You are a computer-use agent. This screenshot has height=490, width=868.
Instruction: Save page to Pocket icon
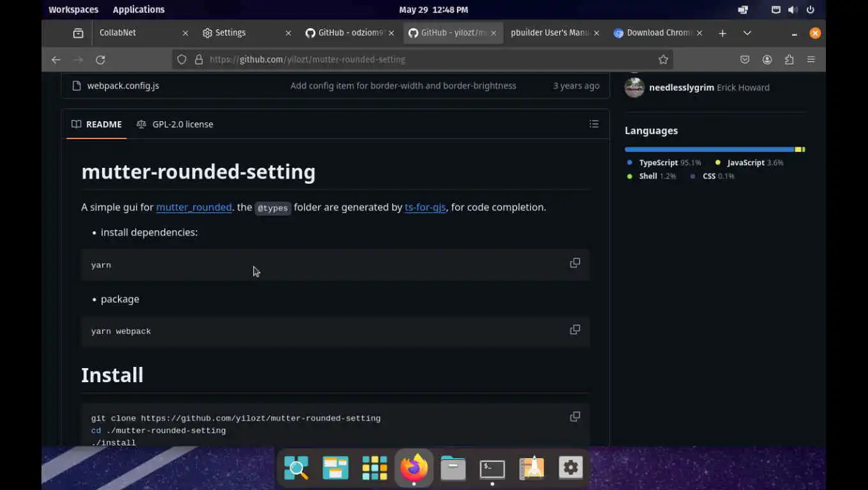[x=745, y=59]
